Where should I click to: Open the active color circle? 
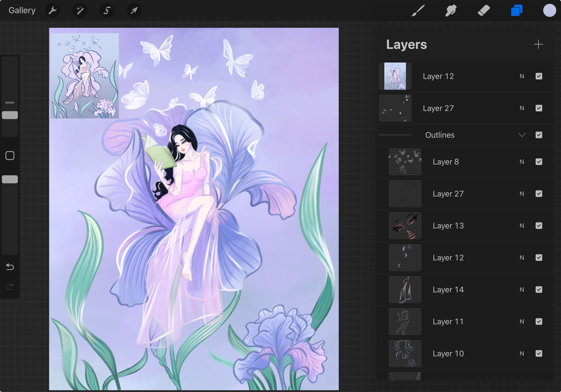point(549,11)
